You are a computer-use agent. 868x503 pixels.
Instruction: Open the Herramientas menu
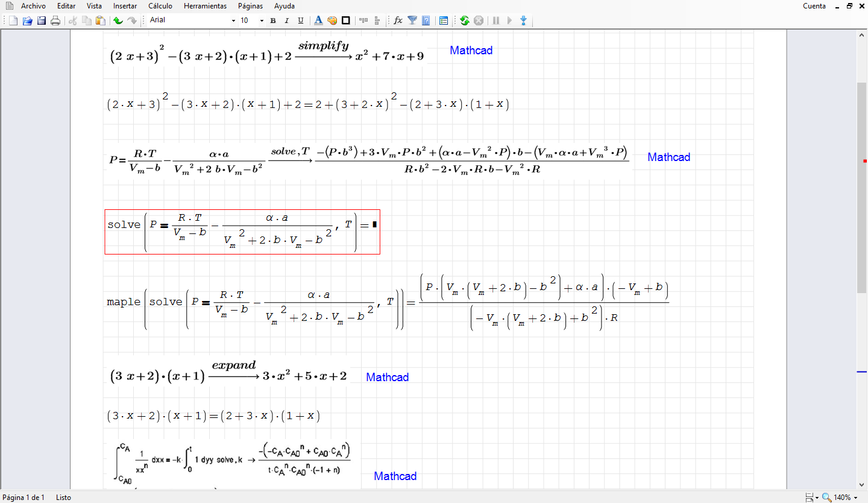(x=205, y=6)
